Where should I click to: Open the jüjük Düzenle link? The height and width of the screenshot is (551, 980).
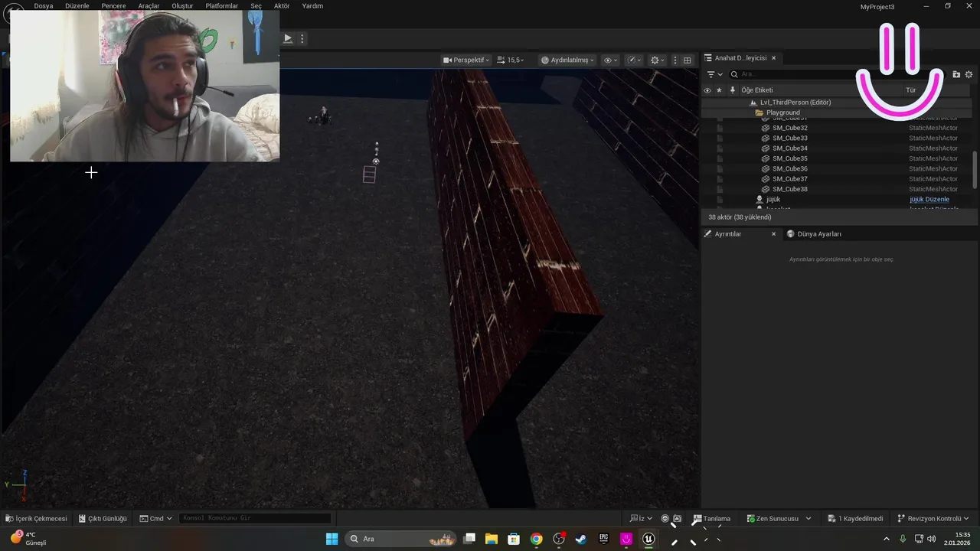(x=929, y=199)
